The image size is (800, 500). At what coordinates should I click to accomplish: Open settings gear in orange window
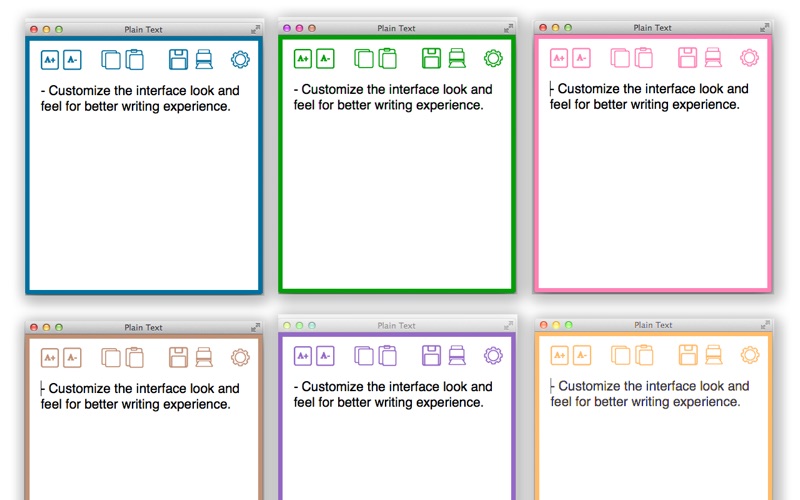coord(749,355)
